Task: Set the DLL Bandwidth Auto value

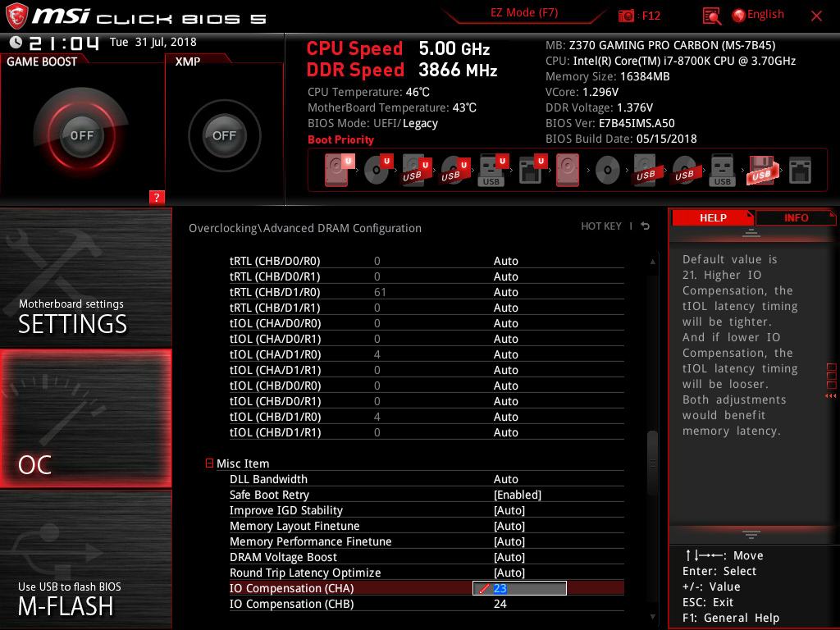Action: click(x=505, y=479)
